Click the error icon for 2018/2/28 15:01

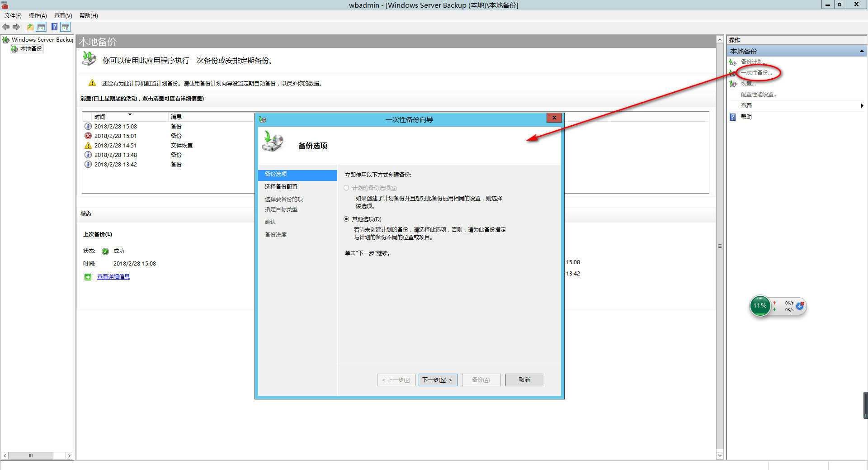point(88,136)
